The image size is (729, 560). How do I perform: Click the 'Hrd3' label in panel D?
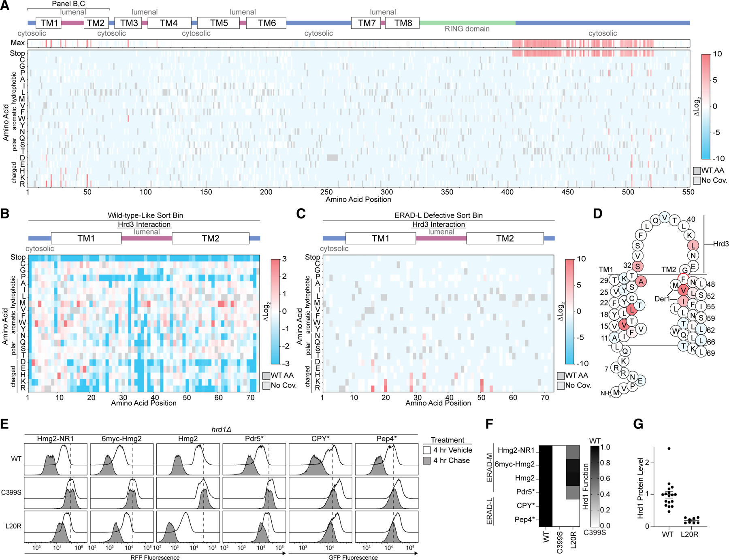[x=721, y=244]
